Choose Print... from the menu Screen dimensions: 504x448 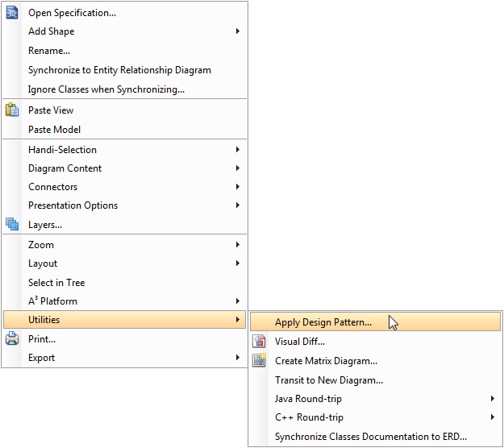click(x=124, y=338)
